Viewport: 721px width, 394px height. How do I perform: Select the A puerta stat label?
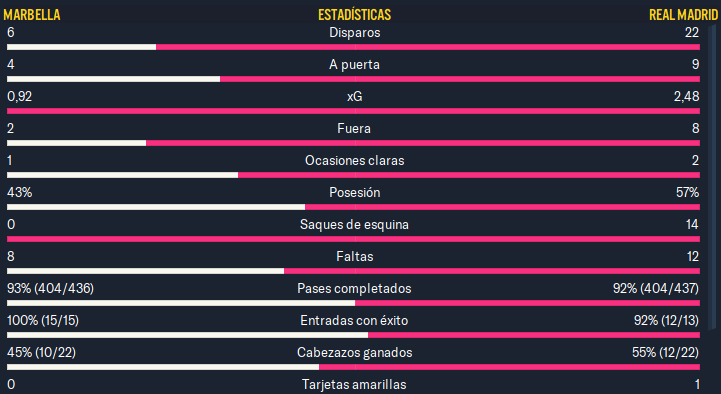click(x=355, y=65)
